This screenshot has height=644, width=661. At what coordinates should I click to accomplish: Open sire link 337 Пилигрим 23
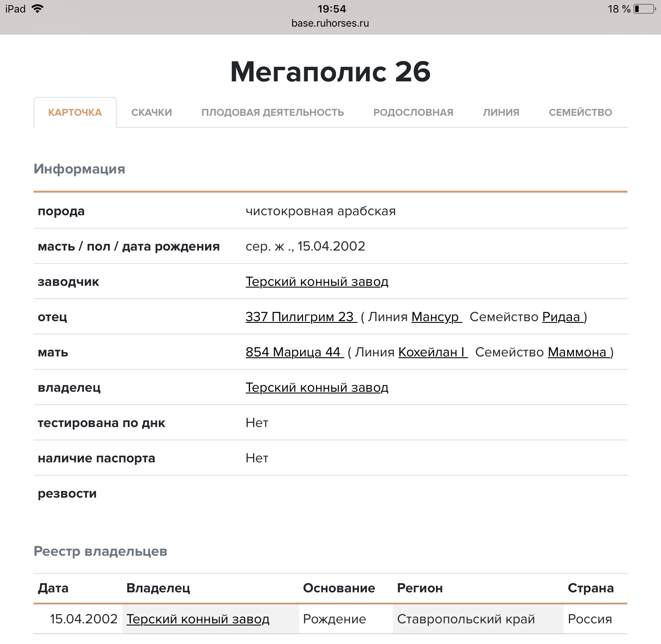click(x=300, y=317)
